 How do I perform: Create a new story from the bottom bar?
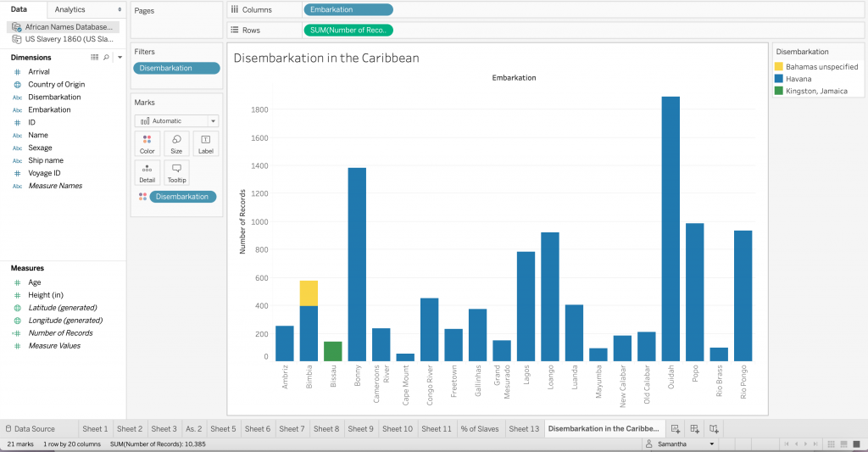715,429
